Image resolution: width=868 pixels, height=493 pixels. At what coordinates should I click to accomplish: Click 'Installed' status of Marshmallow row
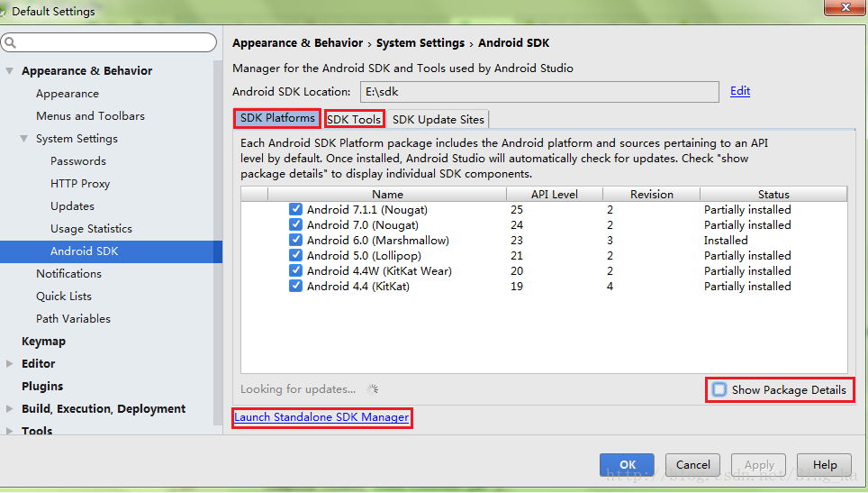pos(726,241)
